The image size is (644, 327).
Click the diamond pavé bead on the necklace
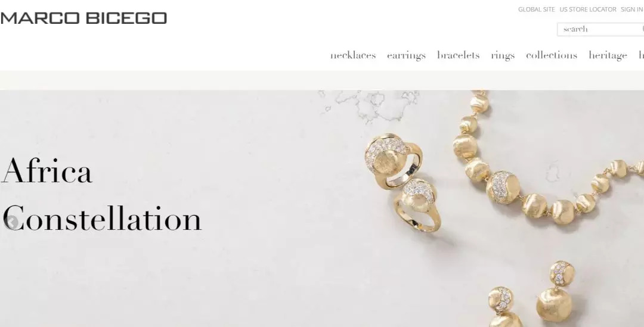pyautogui.click(x=503, y=186)
